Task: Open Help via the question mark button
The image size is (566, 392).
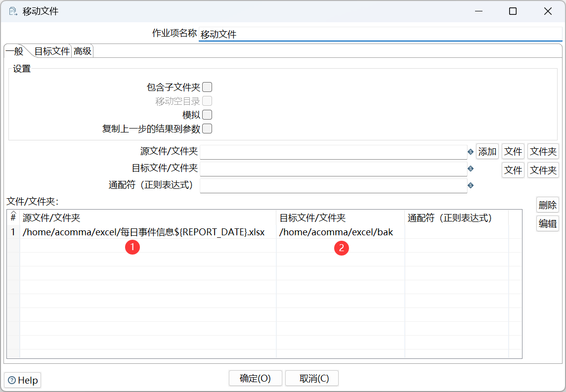Action: coord(23,380)
